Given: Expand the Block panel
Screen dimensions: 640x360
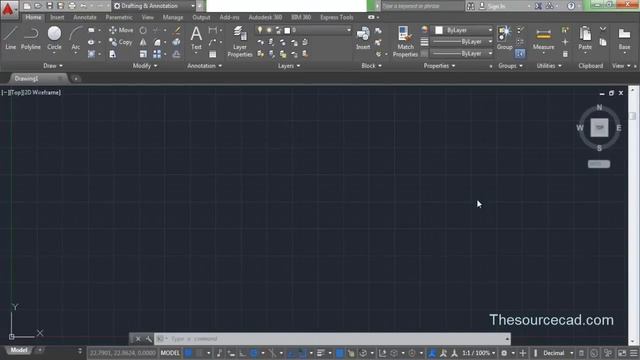Looking at the screenshot, I should (x=371, y=66).
